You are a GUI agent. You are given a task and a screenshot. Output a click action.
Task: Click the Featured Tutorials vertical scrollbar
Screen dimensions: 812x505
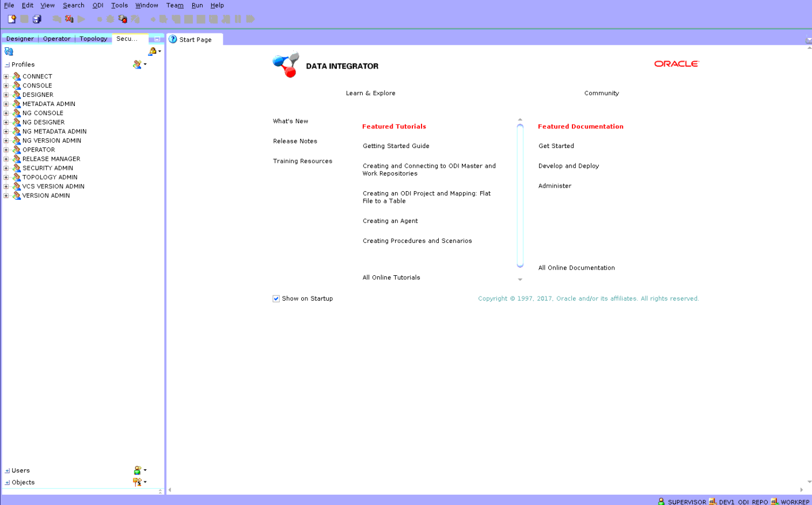point(520,196)
